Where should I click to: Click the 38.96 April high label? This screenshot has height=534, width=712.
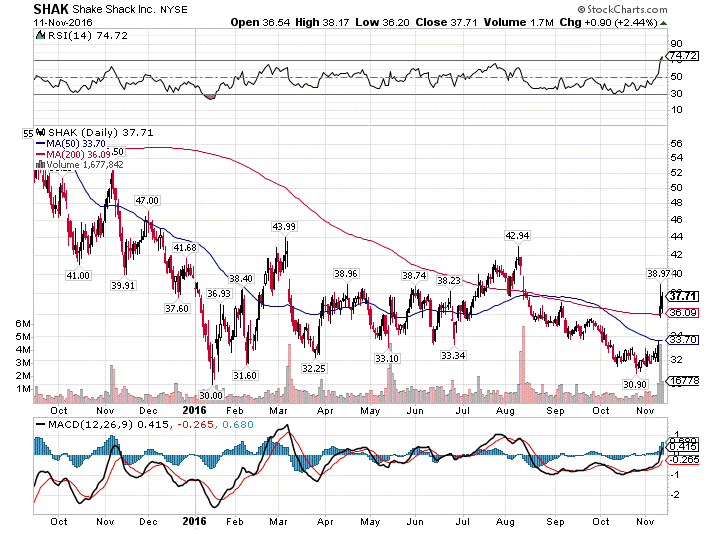click(x=346, y=273)
